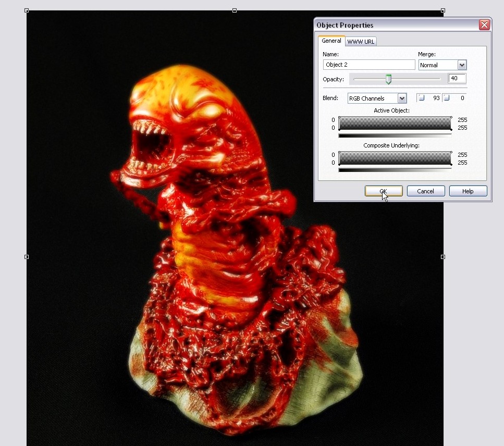The height and width of the screenshot is (446, 504).
Task: Open the Blend dropdown showing RGB Channels
Action: pos(377,98)
